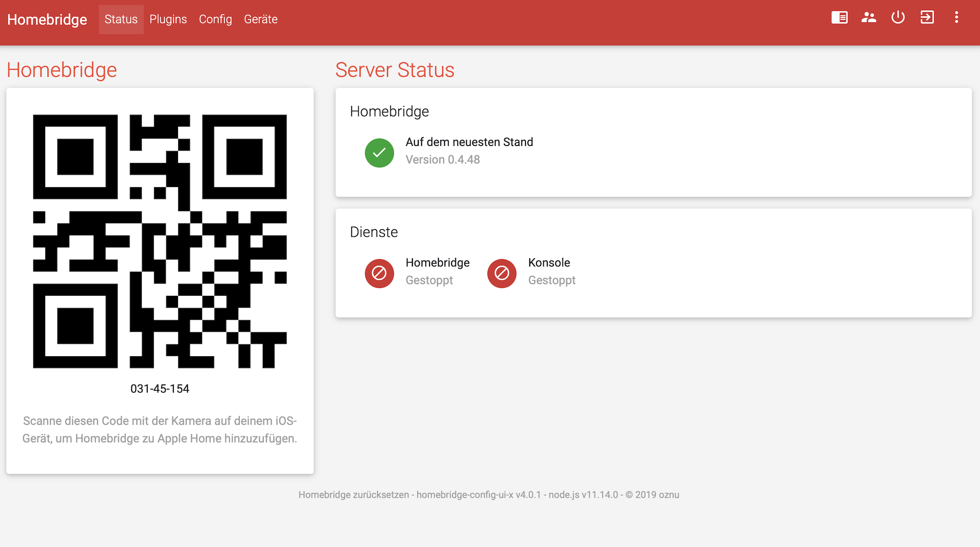Click the Konsole service stopped icon
The width and height of the screenshot is (980, 547).
coord(501,273)
